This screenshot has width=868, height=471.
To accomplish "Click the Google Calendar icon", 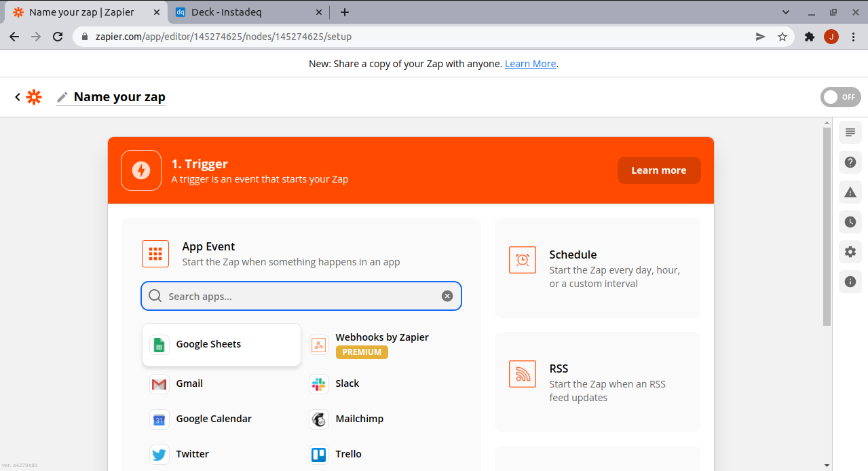I will (x=159, y=419).
